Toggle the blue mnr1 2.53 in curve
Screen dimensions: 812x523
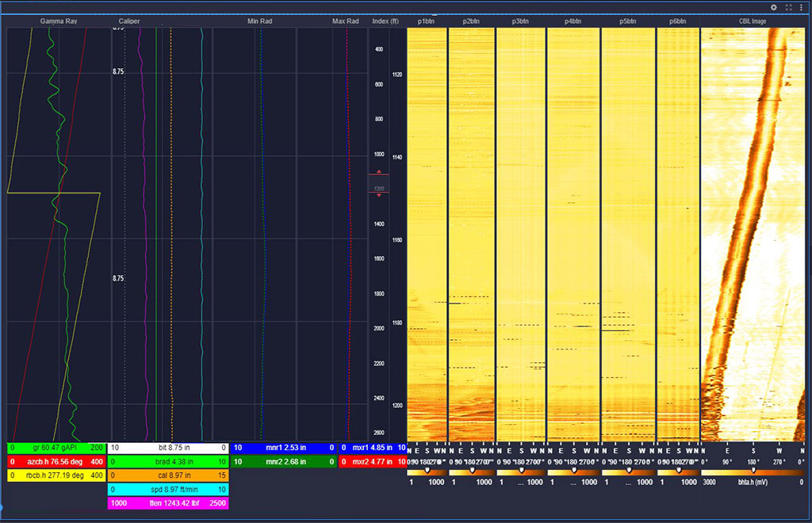[285, 447]
